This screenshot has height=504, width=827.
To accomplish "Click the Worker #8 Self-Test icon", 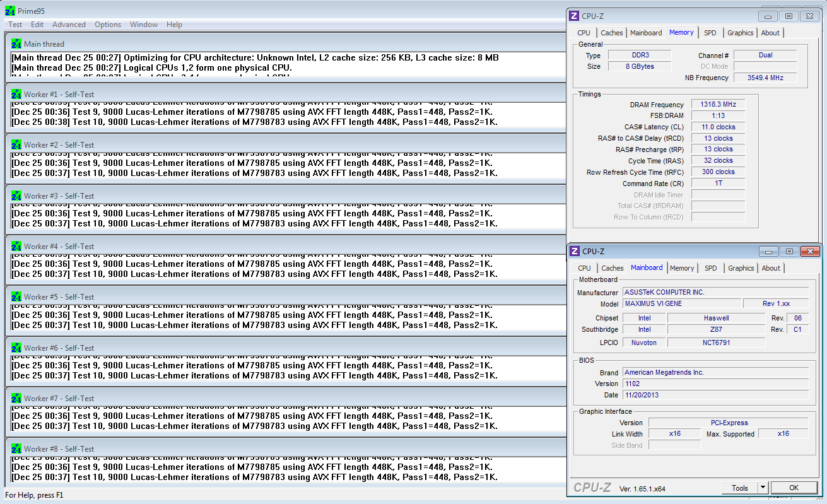I will coord(16,448).
